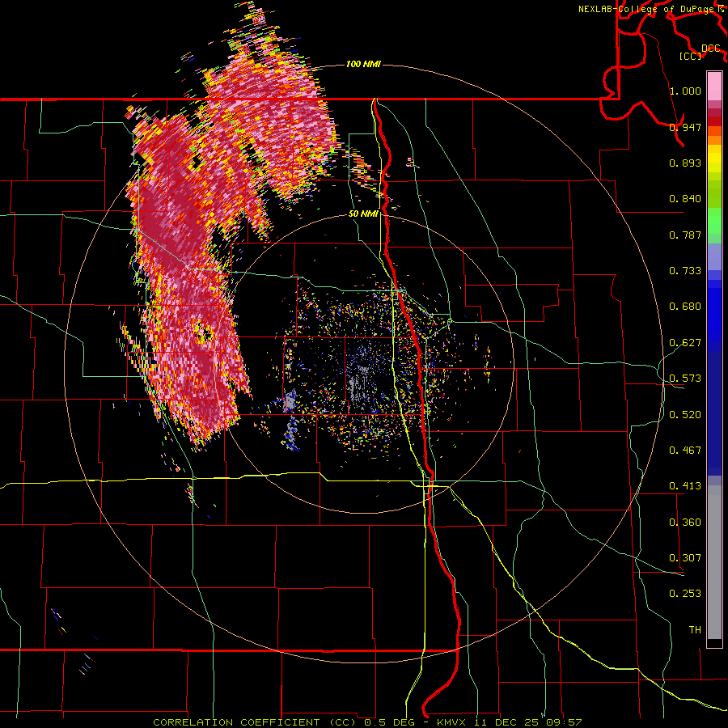This screenshot has width=728, height=728.
Task: Click the 0.307 color scale value
Action: click(x=685, y=558)
